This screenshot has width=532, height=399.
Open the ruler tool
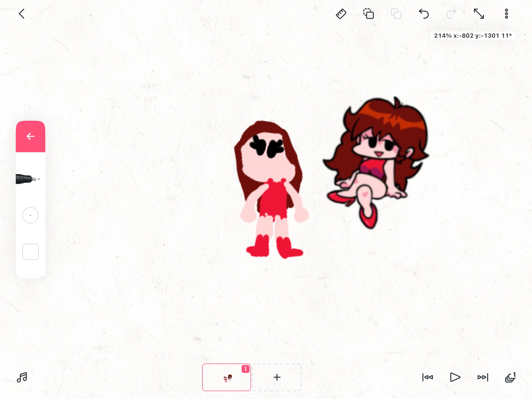pyautogui.click(x=341, y=14)
